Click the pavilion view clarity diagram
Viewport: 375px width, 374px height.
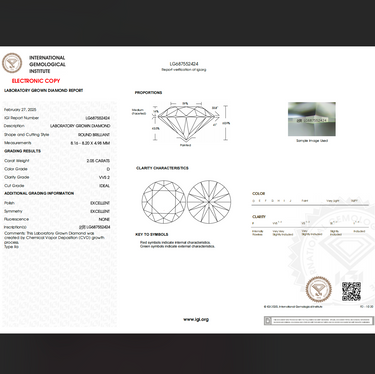pyautogui.click(x=209, y=202)
